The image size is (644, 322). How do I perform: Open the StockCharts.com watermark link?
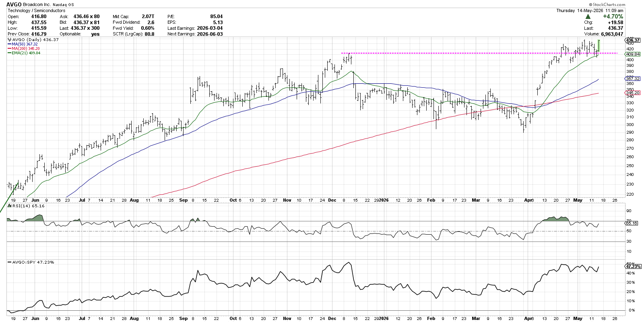608,5
